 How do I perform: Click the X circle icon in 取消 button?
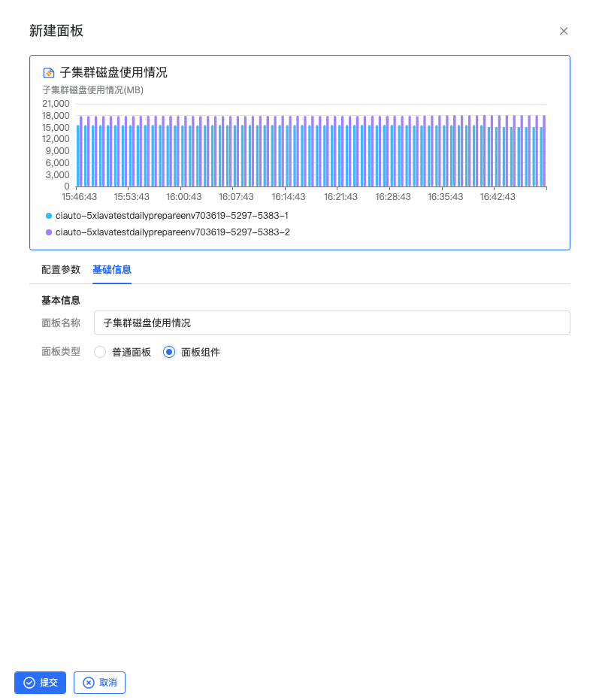pos(89,683)
